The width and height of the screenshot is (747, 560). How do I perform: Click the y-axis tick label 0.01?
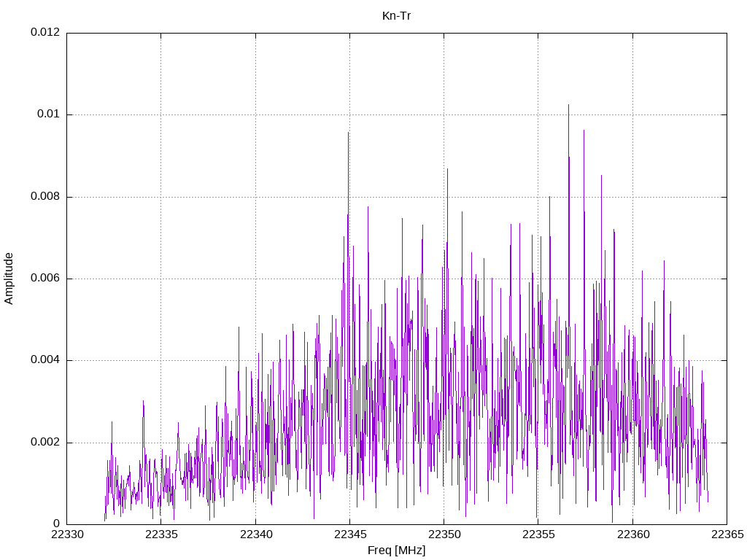(49, 114)
